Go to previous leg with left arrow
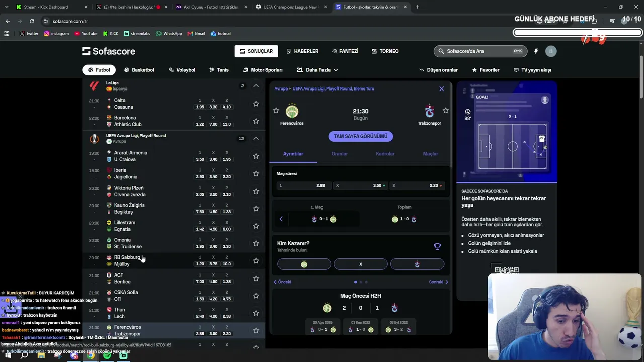Screen dimensions: 644x362 coord(281,219)
